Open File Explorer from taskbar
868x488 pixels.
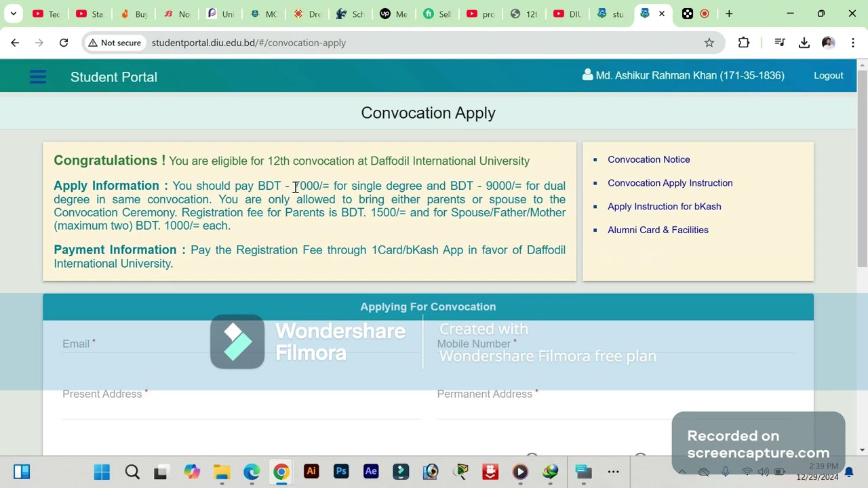(222, 472)
